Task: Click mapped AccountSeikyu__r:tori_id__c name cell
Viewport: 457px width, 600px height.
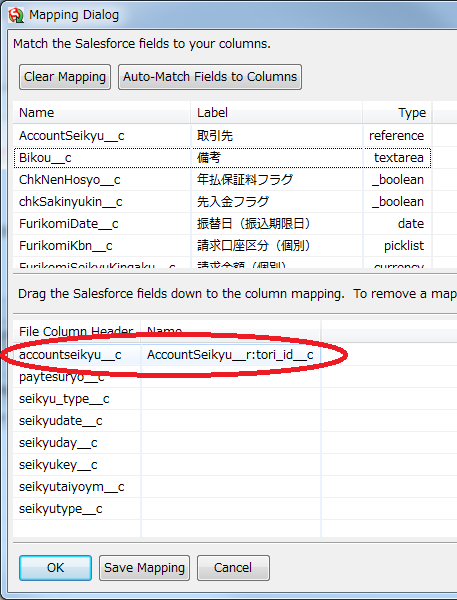Action: tap(230, 355)
